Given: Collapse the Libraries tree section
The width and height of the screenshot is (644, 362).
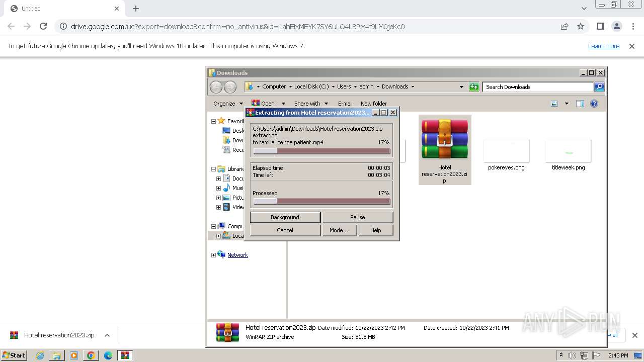Looking at the screenshot, I should pos(213,169).
